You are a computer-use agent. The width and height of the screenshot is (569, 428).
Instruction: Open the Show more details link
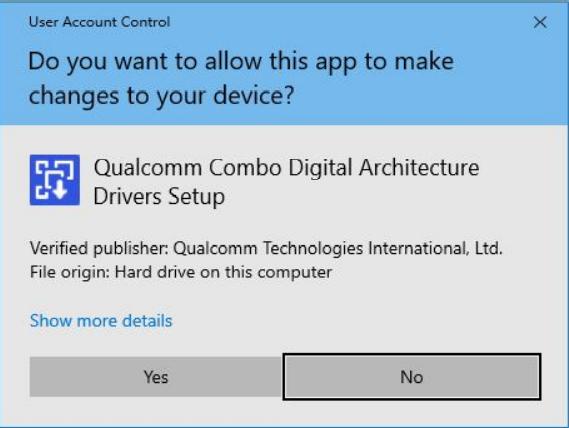click(101, 321)
